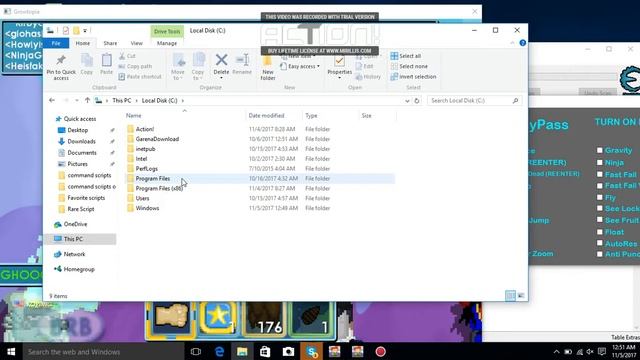Enable the Float checkbox

(x=600, y=232)
